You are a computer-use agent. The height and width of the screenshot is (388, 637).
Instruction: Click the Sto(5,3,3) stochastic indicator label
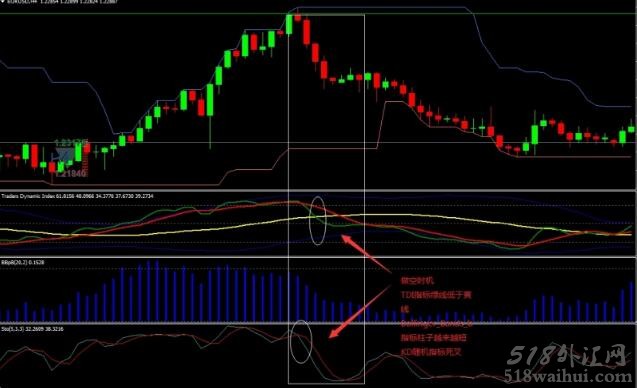(32, 329)
